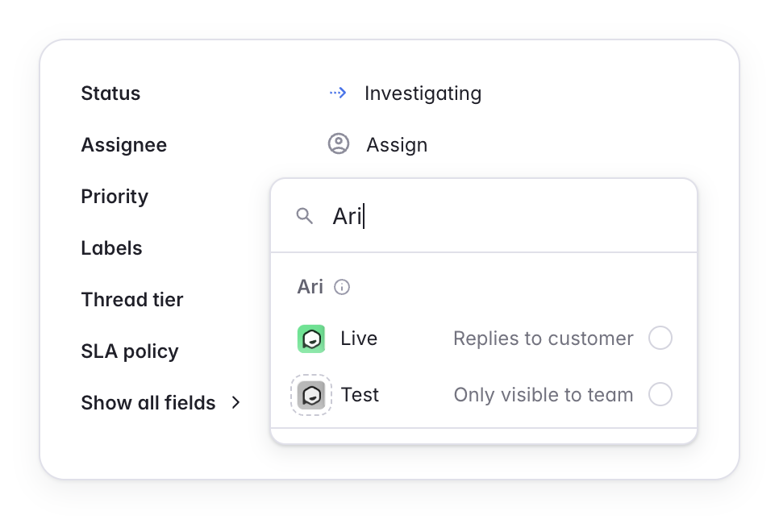Click the 'Only visible to team' description
The height and width of the screenshot is (532, 779).
point(544,395)
